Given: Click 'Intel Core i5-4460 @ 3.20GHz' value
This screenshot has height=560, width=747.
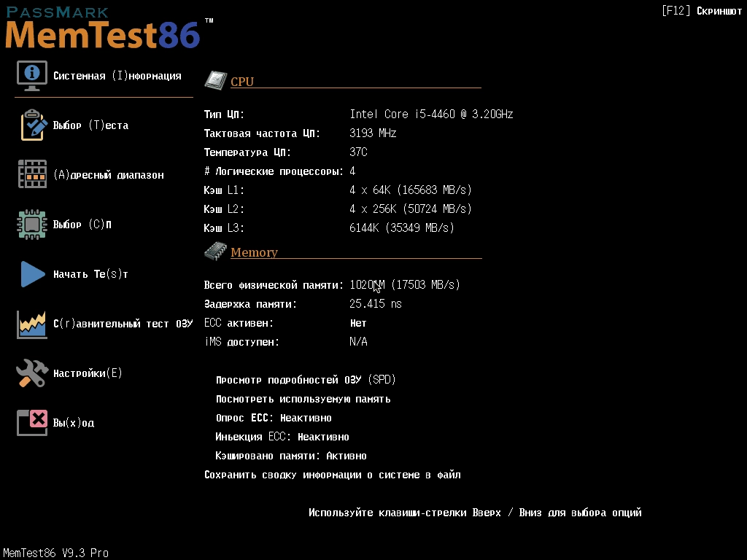Looking at the screenshot, I should pos(431,114).
